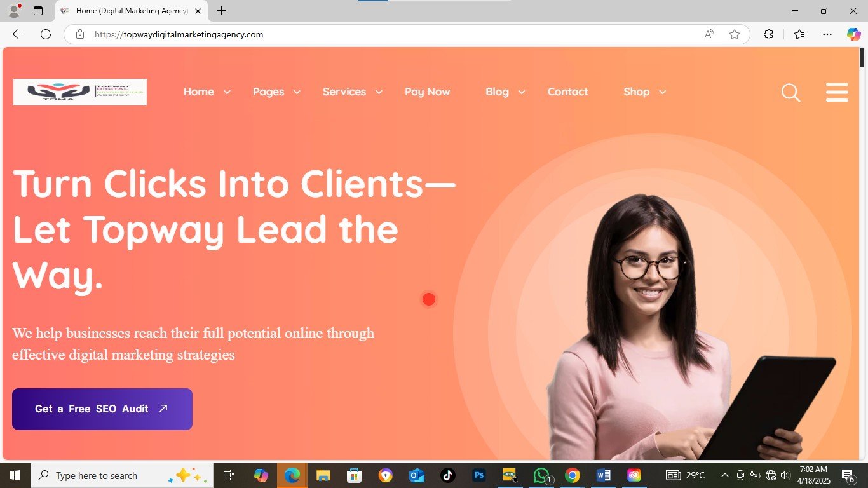Open the website search magnifier icon
The width and height of the screenshot is (868, 488).
click(x=790, y=93)
